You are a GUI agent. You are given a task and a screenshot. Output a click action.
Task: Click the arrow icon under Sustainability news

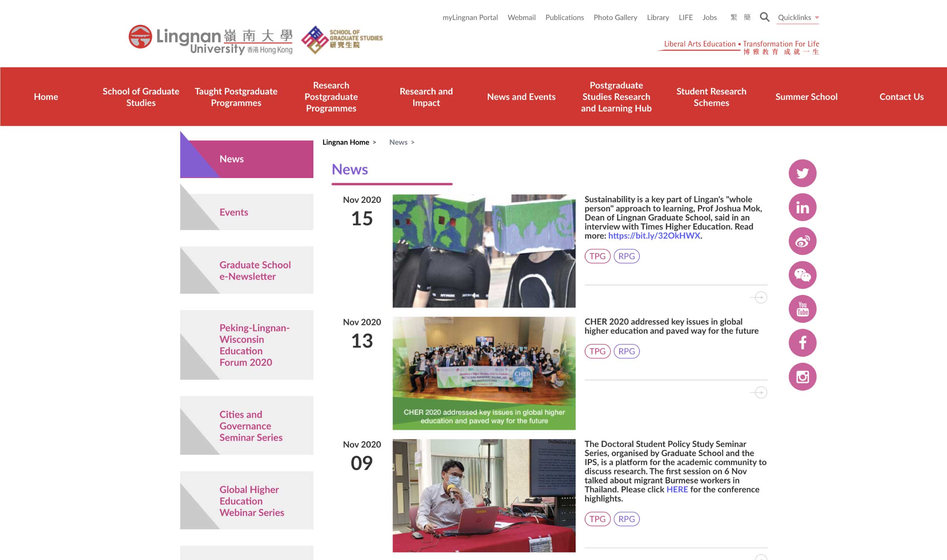click(760, 297)
